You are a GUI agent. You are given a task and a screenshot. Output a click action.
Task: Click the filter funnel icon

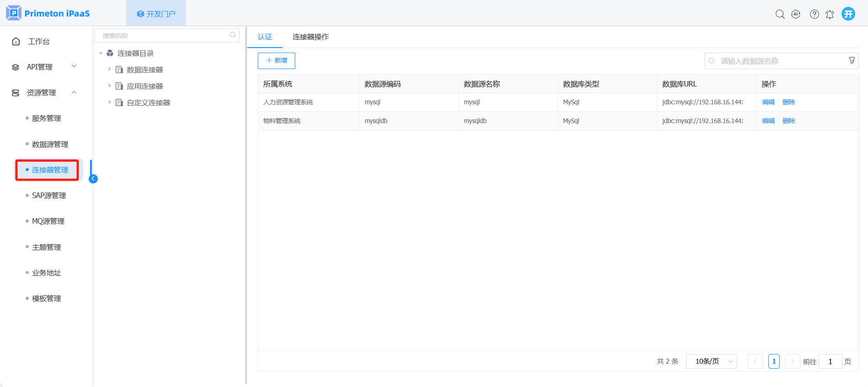pyautogui.click(x=852, y=61)
